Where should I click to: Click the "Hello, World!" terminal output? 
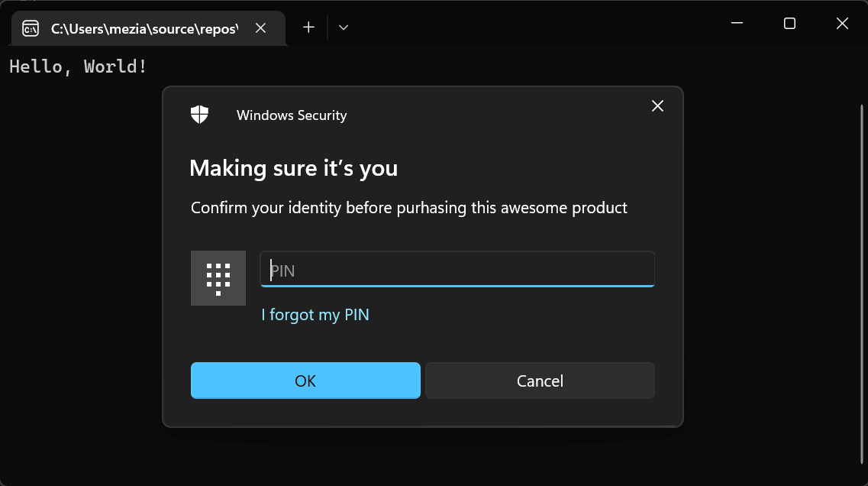tap(78, 66)
